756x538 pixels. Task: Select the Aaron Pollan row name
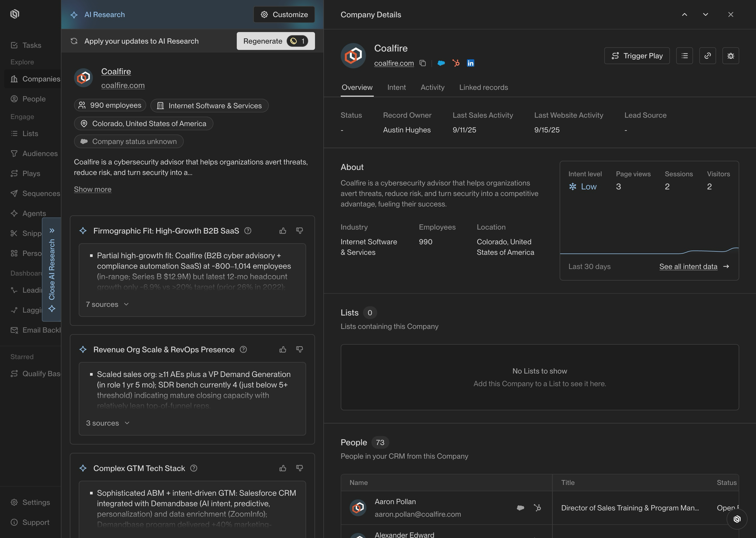pyautogui.click(x=395, y=501)
